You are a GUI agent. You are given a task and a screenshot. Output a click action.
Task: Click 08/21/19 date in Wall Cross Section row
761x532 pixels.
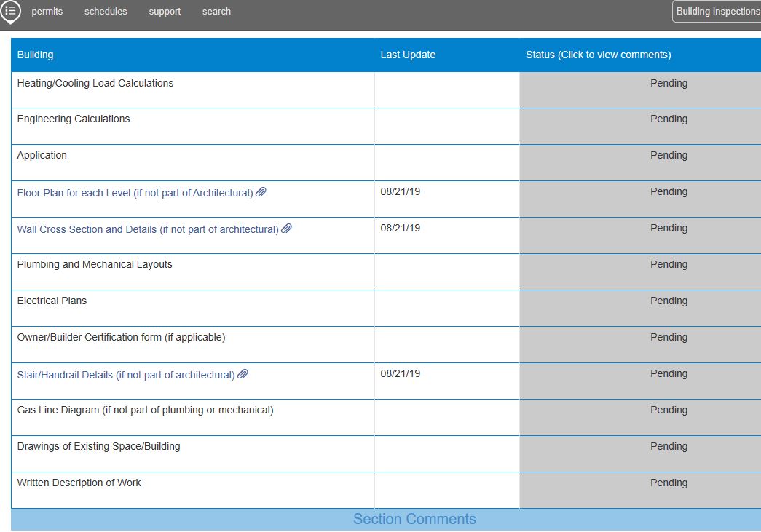pyautogui.click(x=401, y=228)
